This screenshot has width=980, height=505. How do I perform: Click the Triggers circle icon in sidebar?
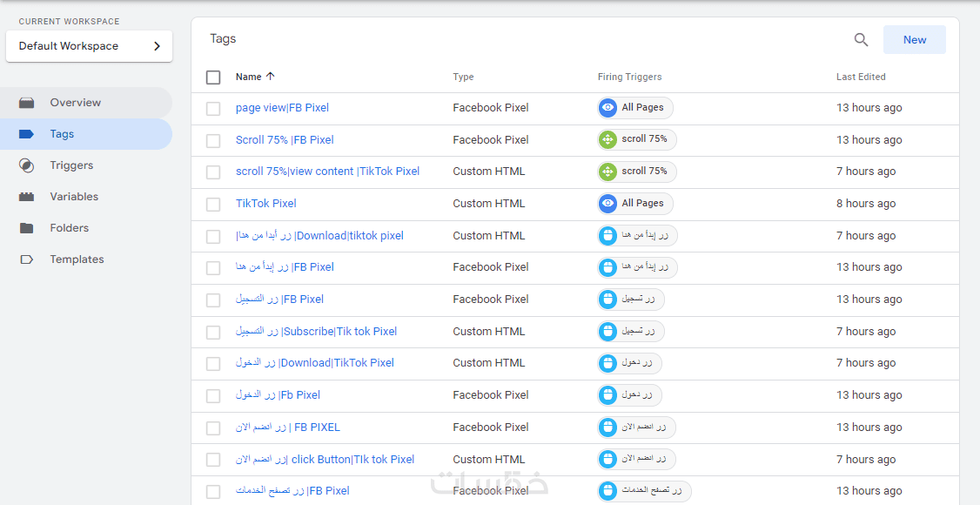coord(27,165)
